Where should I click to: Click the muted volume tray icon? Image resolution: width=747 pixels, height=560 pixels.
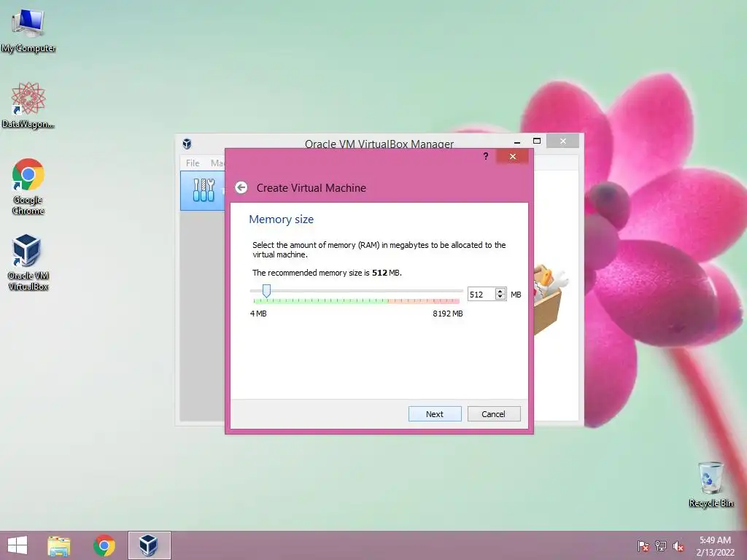tap(678, 546)
